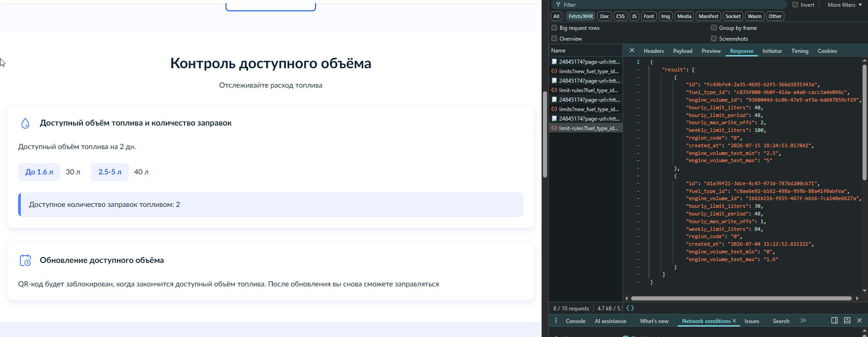Filter requests by Socket type

(733, 16)
